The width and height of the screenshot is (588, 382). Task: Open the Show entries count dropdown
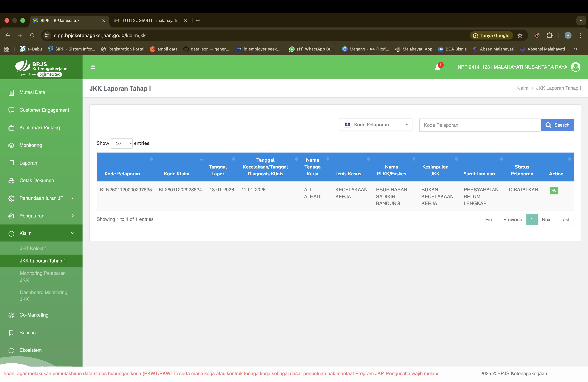tap(122, 143)
